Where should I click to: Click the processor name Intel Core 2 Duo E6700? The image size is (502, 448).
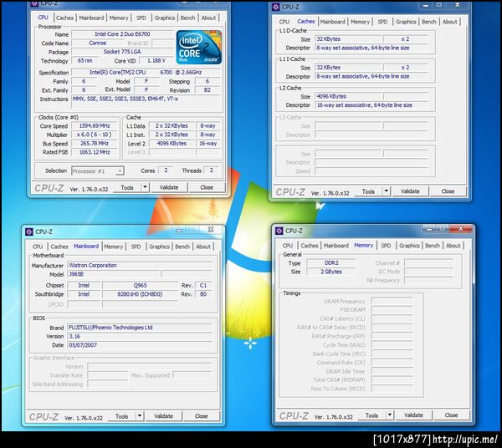coord(122,34)
